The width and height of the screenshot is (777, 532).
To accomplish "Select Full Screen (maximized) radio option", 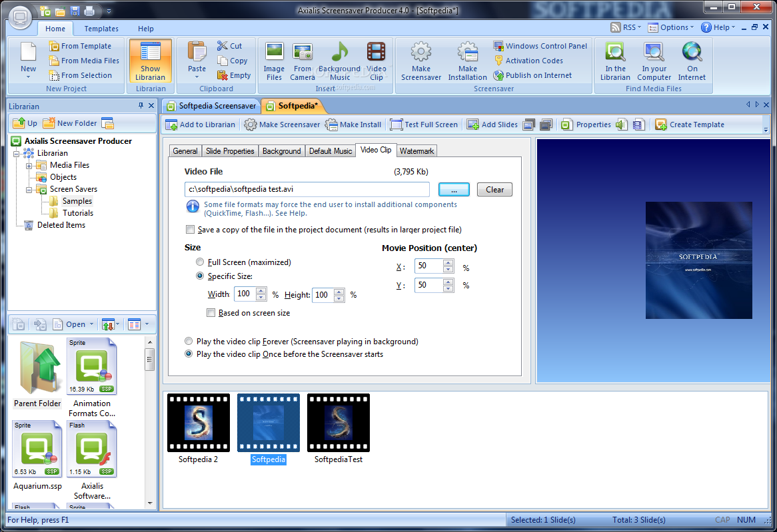I will pyautogui.click(x=200, y=262).
